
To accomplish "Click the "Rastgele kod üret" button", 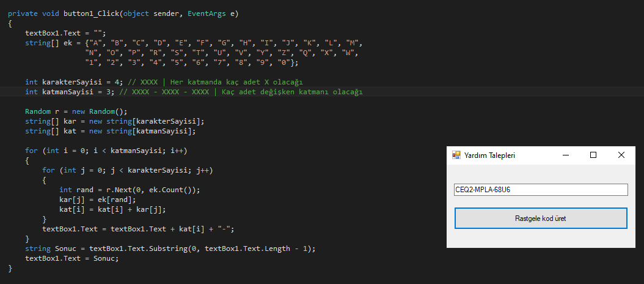I will click(541, 218).
